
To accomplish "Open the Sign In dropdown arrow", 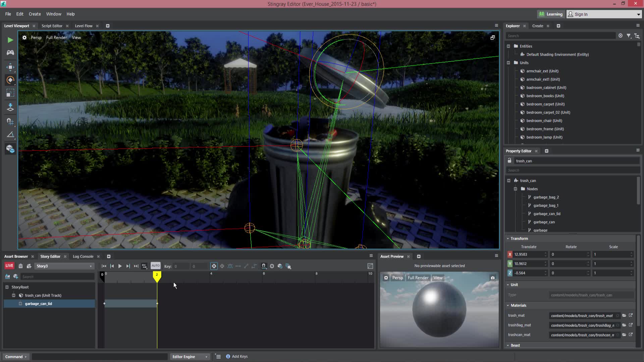I will pyautogui.click(x=638, y=14).
